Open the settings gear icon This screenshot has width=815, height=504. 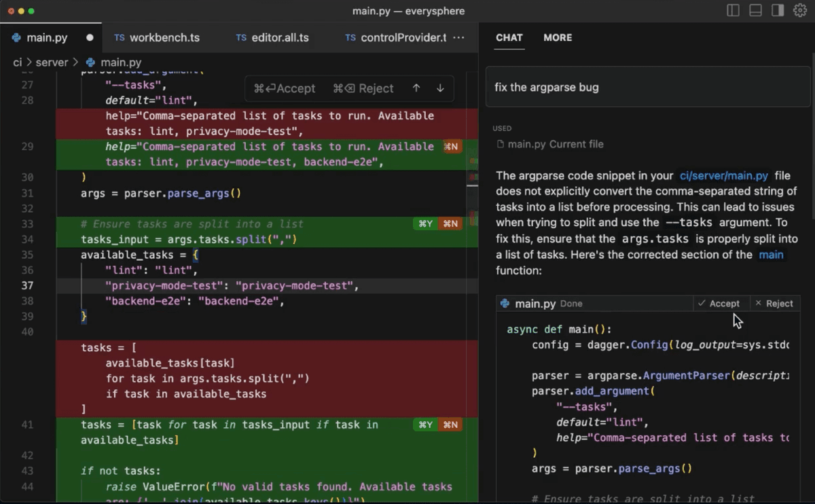pyautogui.click(x=799, y=11)
